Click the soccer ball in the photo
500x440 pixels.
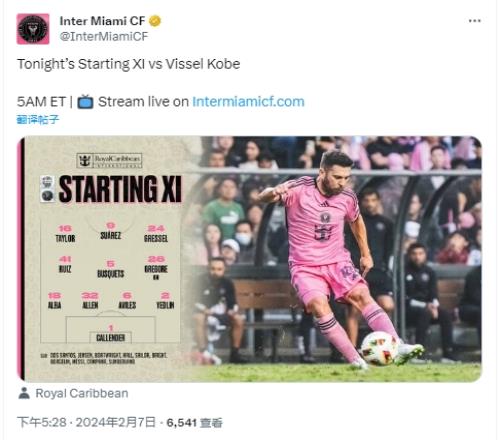(379, 348)
